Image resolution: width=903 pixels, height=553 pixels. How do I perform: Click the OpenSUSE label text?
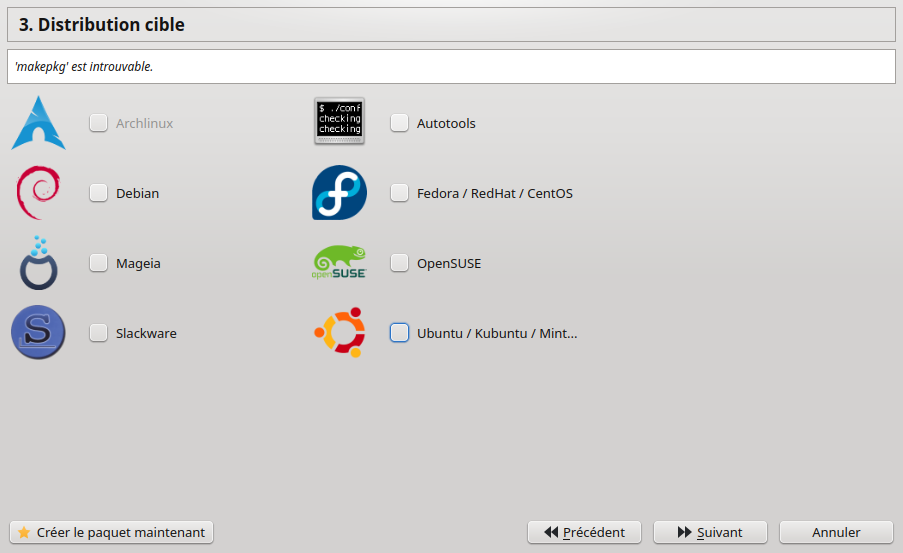pyautogui.click(x=449, y=264)
